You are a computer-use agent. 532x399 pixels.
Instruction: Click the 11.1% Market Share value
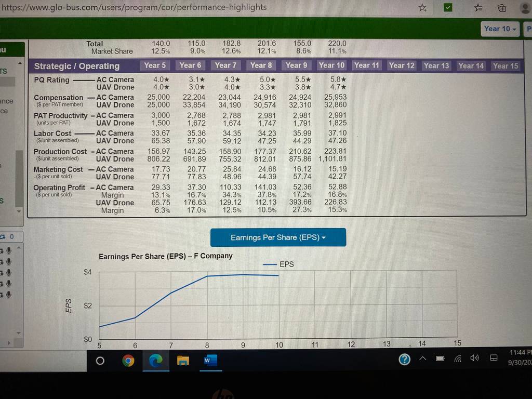tap(337, 51)
